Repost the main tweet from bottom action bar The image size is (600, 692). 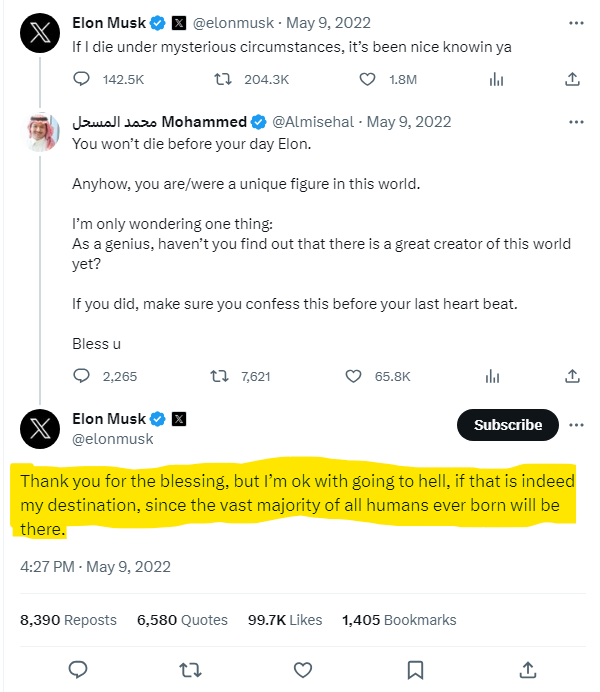tap(187, 669)
